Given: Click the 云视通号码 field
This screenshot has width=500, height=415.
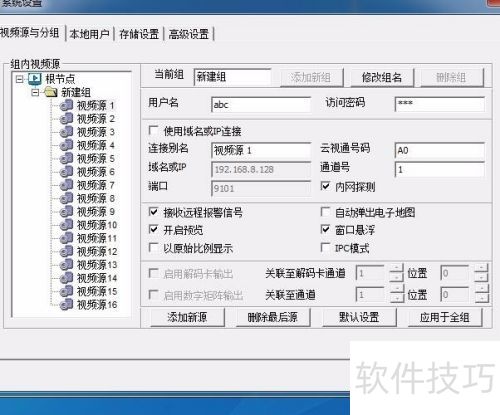Looking at the screenshot, I should point(440,150).
